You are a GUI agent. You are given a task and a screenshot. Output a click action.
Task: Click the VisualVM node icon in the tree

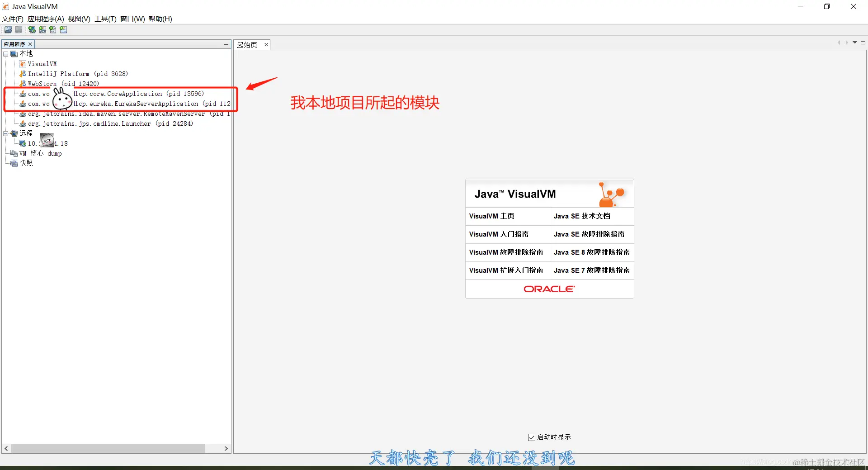pyautogui.click(x=23, y=64)
